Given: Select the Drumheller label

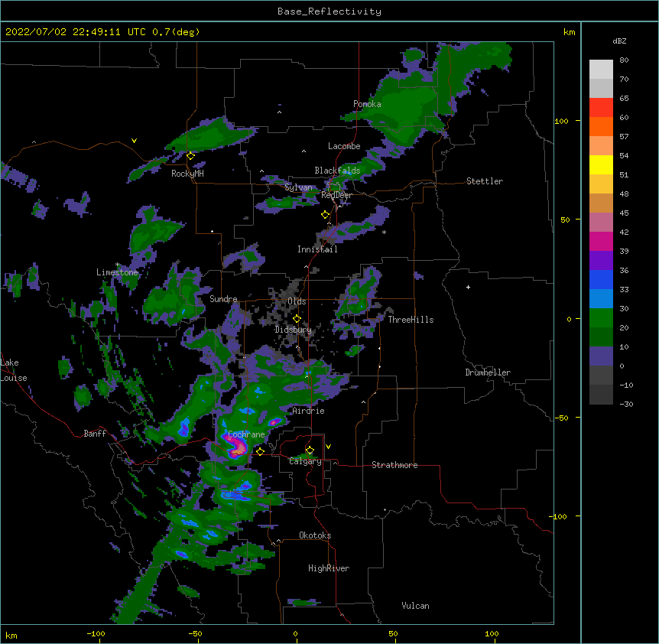Looking at the screenshot, I should 488,373.
